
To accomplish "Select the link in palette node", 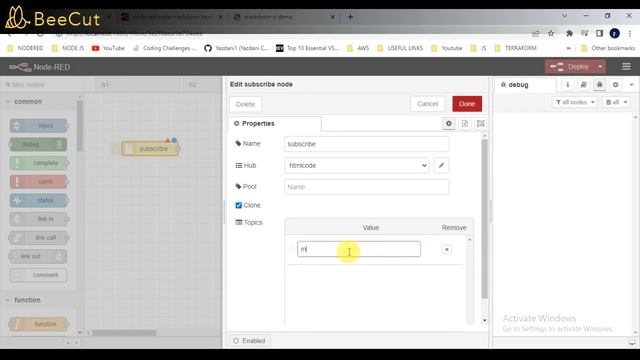I will tap(38, 219).
